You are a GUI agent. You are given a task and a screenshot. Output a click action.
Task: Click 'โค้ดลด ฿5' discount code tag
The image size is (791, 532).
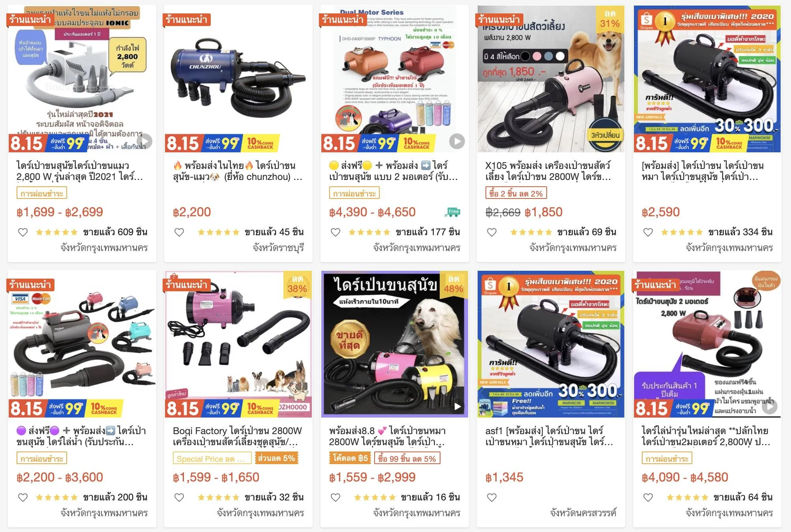(351, 458)
